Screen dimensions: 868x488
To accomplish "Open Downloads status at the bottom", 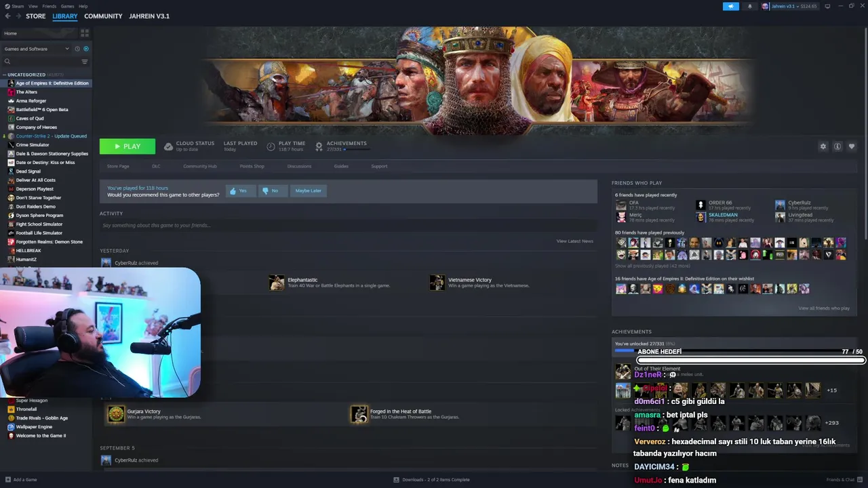I will click(431, 480).
